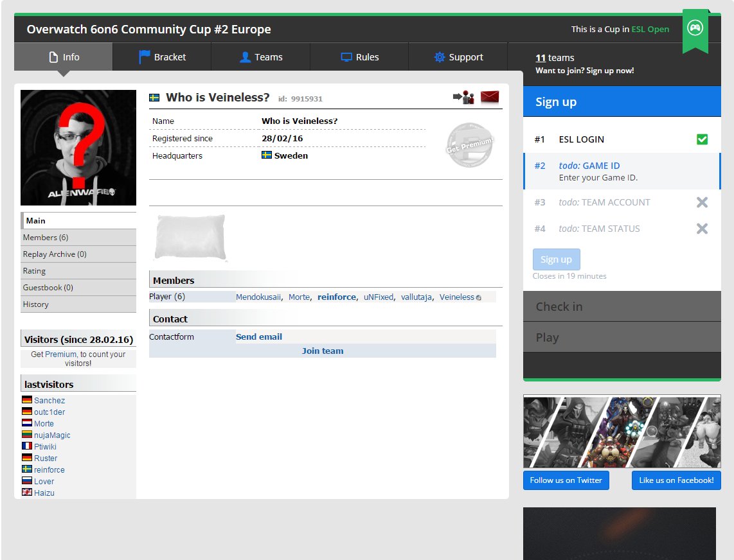Click the flag next to nujaMagic
734x560 pixels.
click(x=27, y=434)
